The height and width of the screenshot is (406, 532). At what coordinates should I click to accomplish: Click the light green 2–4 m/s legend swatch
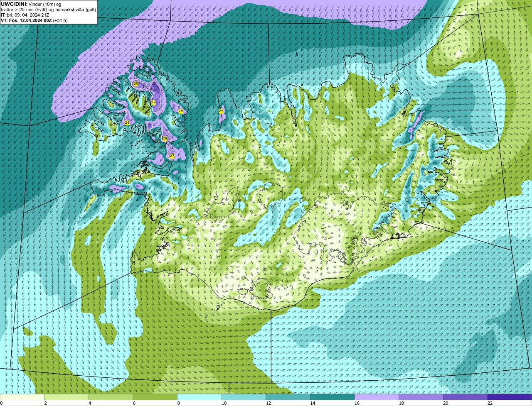coord(66,397)
